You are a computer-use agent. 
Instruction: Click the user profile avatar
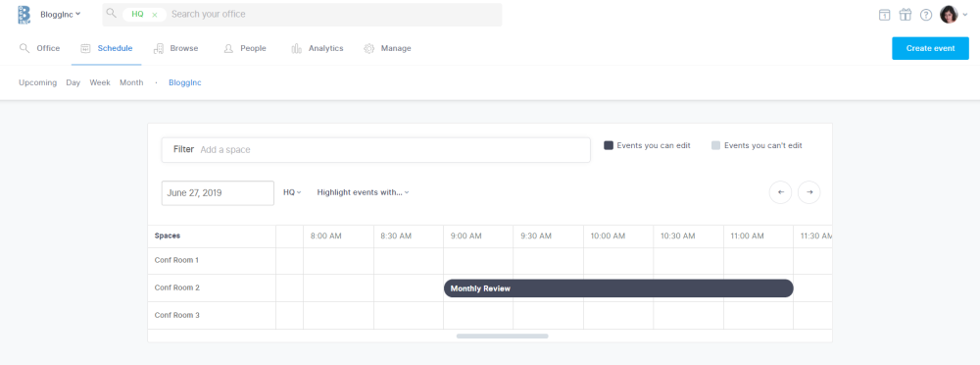coord(949,15)
